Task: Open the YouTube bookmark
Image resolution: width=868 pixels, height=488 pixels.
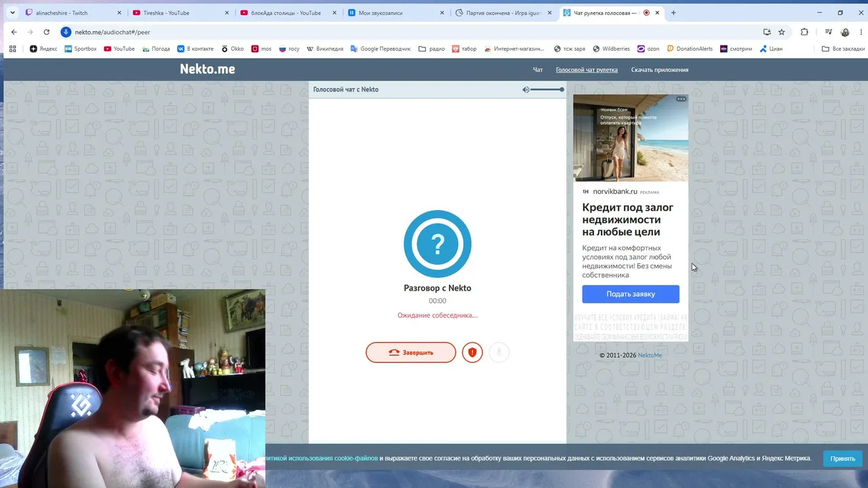Action: 119,49
